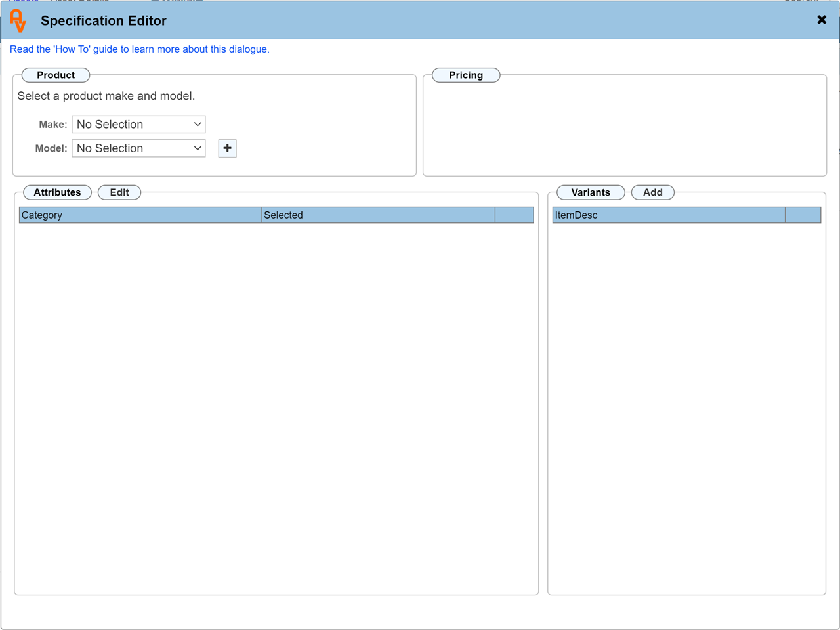Select the Attributes section label
Viewport: 840px width, 630px height.
(x=57, y=192)
